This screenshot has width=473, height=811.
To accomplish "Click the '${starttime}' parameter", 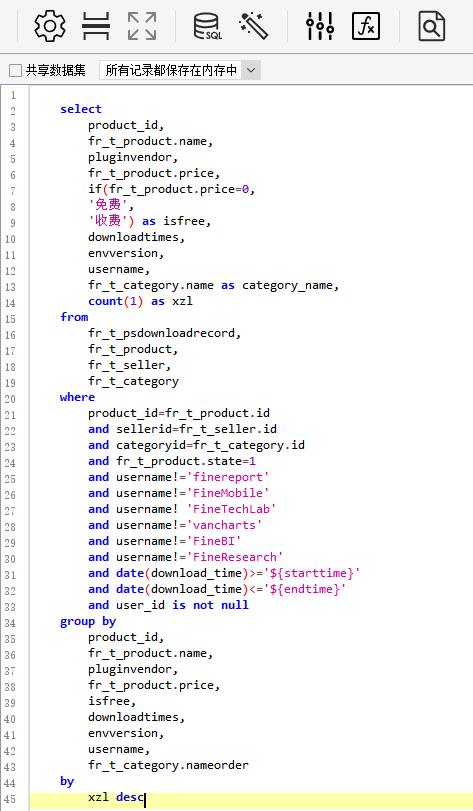I will point(312,574).
